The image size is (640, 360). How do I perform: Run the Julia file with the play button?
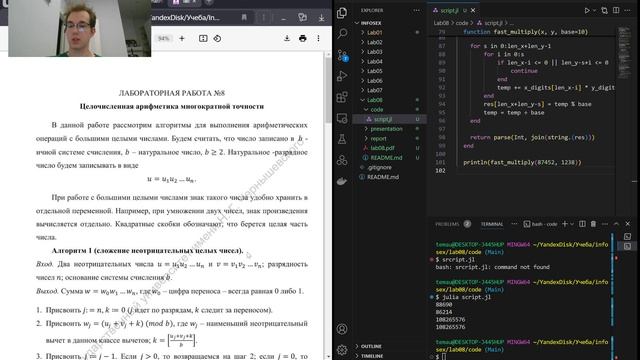pos(587,11)
